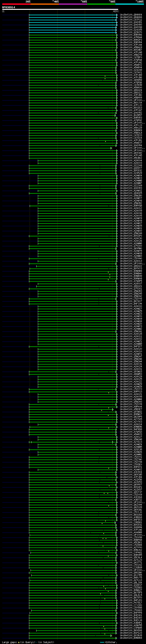Select hit UniRef100_A7QPQ4
The height and width of the screenshot is (644, 146).
[131, 60]
